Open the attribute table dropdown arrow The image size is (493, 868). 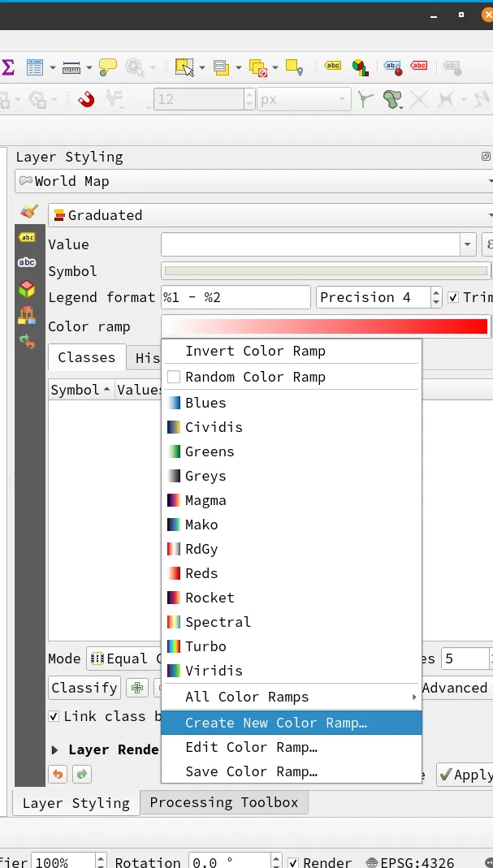tap(53, 67)
